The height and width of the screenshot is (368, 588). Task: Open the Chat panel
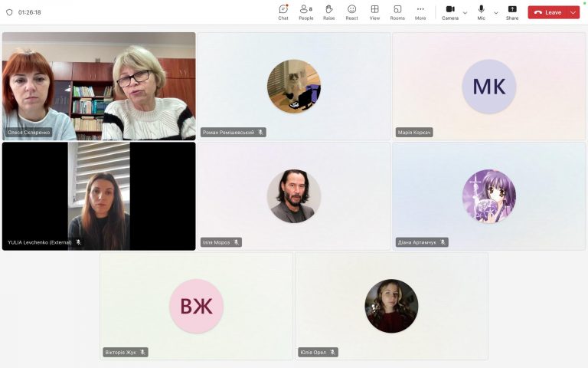click(x=283, y=12)
